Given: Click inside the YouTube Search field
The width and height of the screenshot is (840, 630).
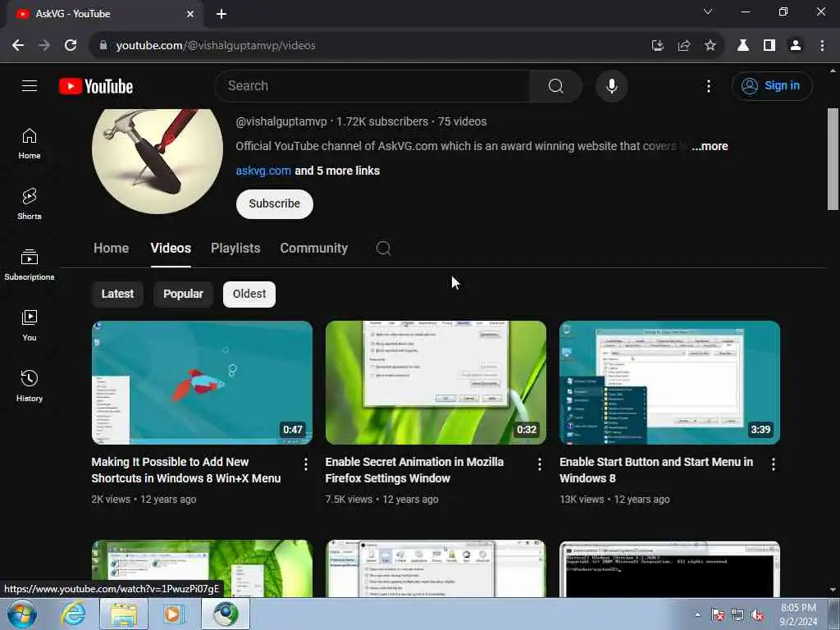Looking at the screenshot, I should click(x=372, y=85).
